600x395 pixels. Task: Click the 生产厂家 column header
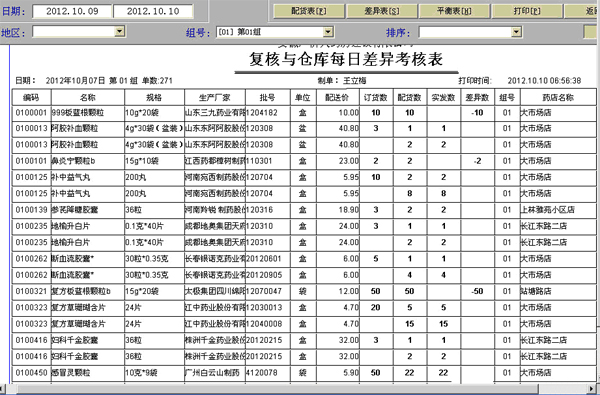(x=215, y=97)
